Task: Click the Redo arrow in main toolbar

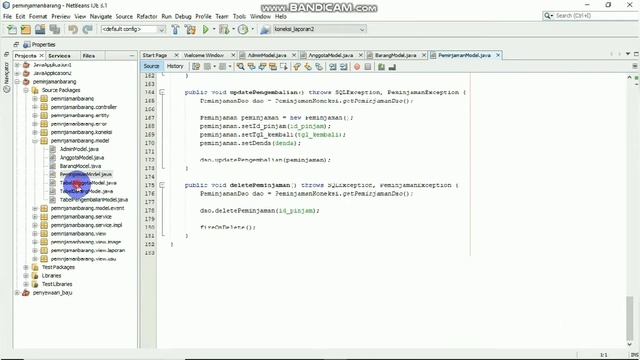Action: click(x=87, y=29)
